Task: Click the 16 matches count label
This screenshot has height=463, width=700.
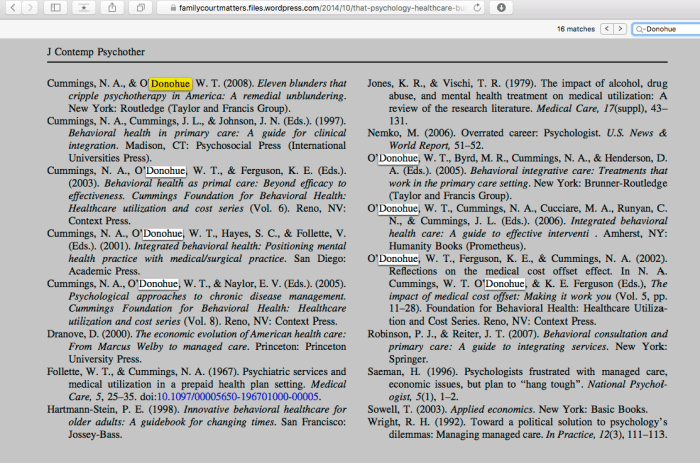Action: (x=575, y=30)
